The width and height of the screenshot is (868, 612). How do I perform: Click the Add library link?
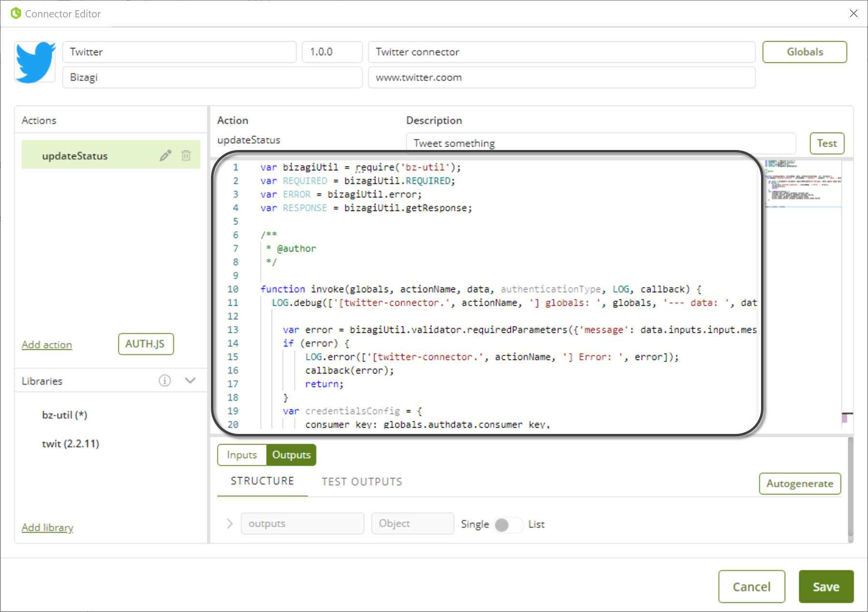(x=47, y=527)
